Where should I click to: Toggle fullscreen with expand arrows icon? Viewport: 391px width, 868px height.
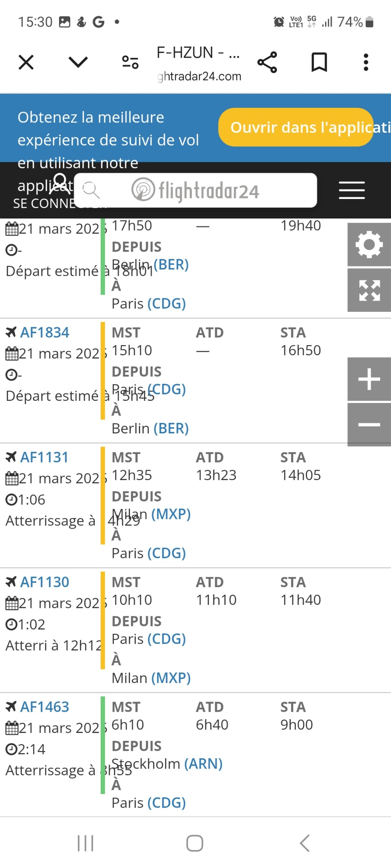point(369,290)
